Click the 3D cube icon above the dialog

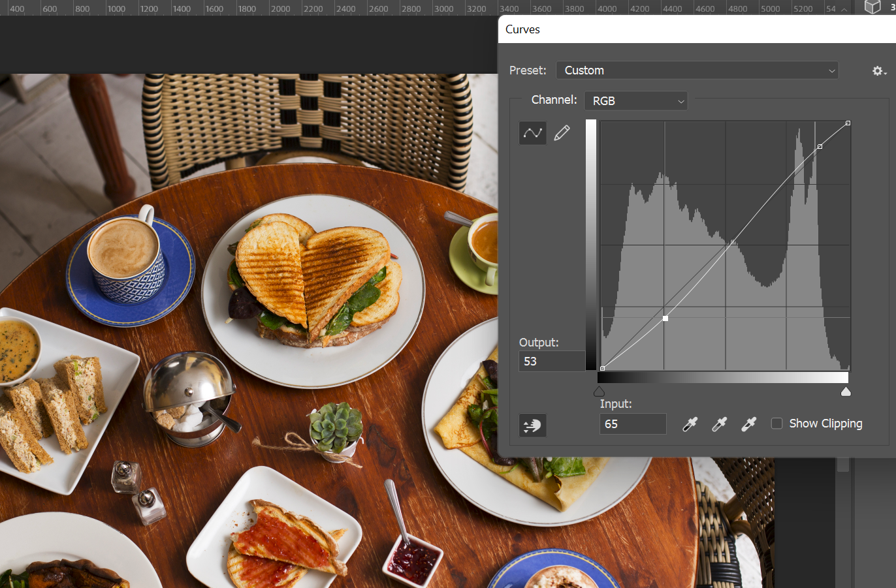(x=872, y=7)
